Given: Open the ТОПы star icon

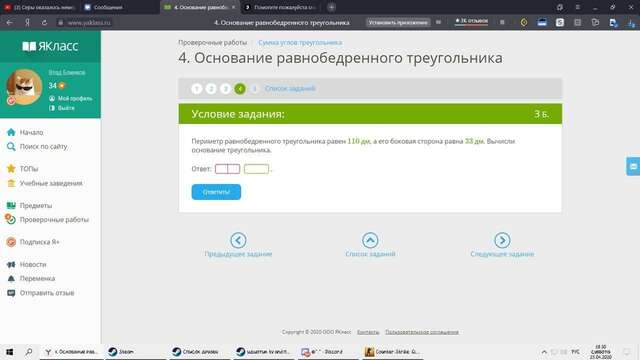Looking at the screenshot, I should click(11, 169).
